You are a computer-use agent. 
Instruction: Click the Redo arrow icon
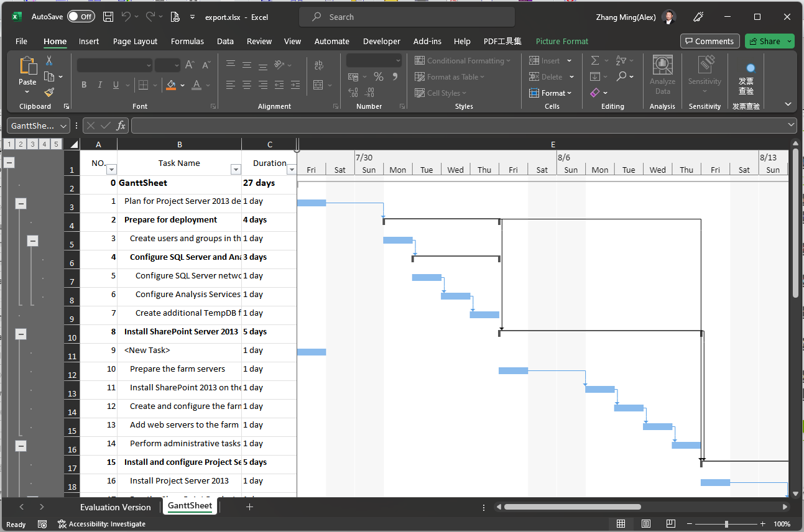(x=150, y=17)
